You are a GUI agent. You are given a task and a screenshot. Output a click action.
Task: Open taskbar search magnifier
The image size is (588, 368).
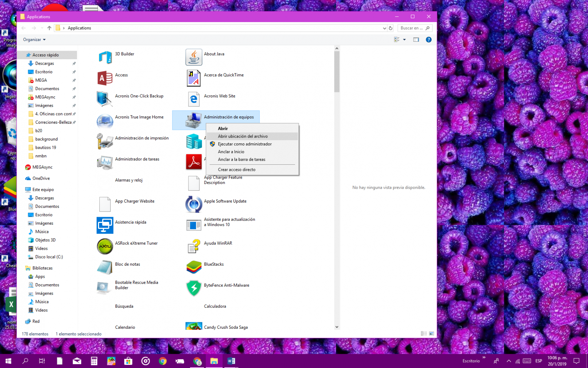(x=25, y=361)
